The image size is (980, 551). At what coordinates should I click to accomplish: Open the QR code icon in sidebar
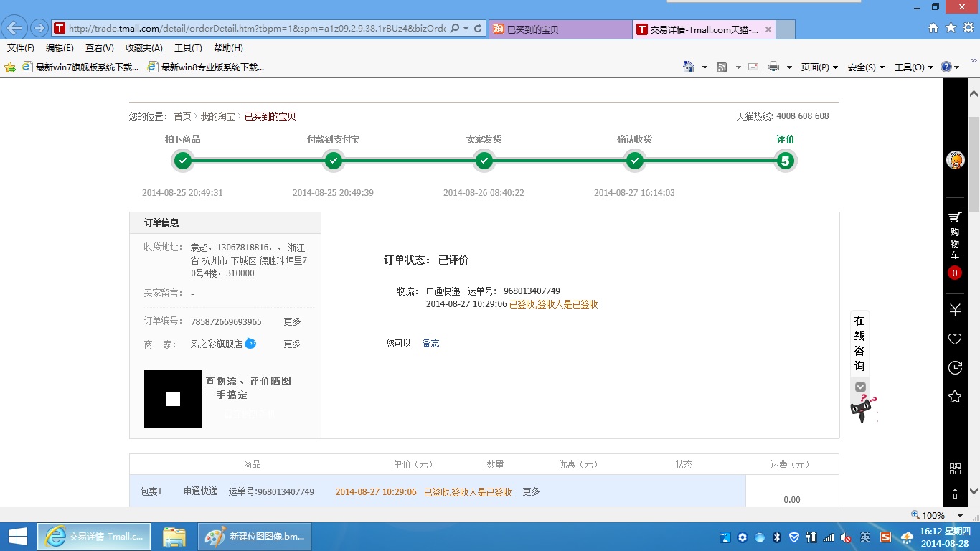[x=955, y=468]
